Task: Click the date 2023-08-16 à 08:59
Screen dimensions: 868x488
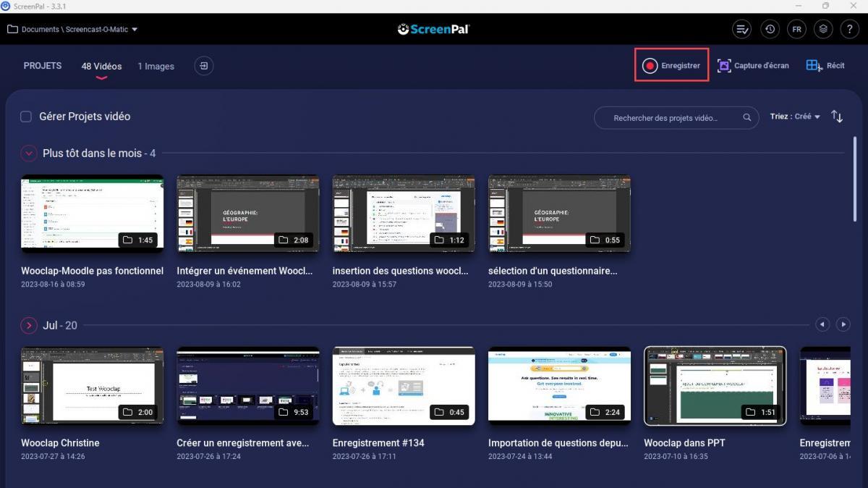Action: point(53,285)
